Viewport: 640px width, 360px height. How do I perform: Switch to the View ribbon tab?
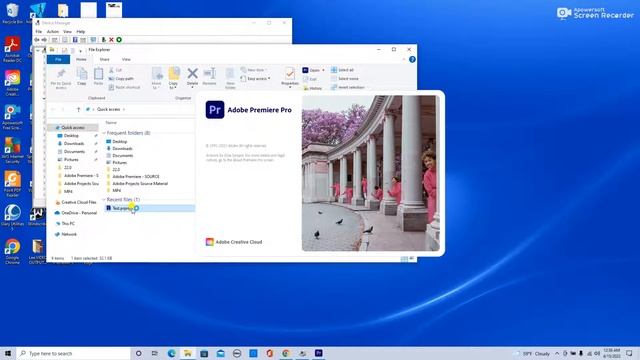pos(126,60)
